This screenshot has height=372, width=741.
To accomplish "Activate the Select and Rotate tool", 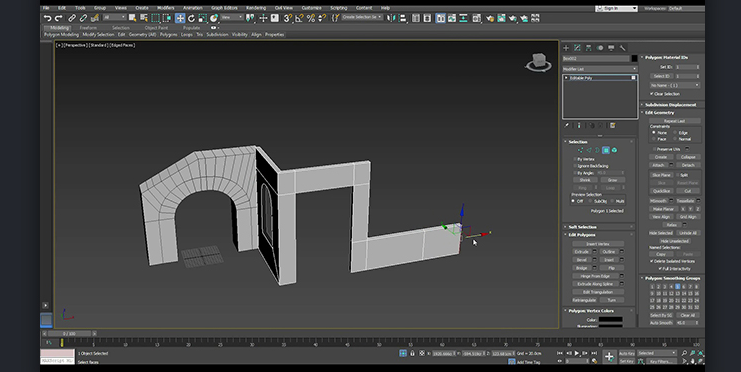I will point(191,18).
